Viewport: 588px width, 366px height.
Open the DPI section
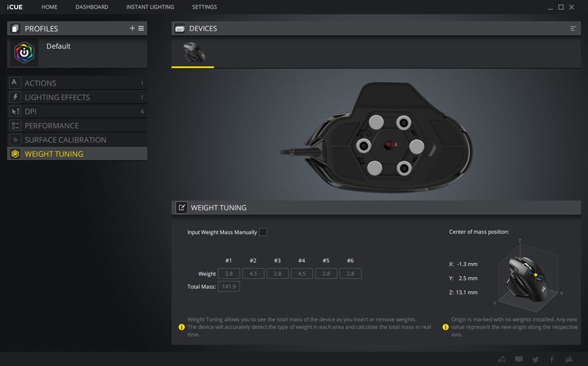(77, 111)
